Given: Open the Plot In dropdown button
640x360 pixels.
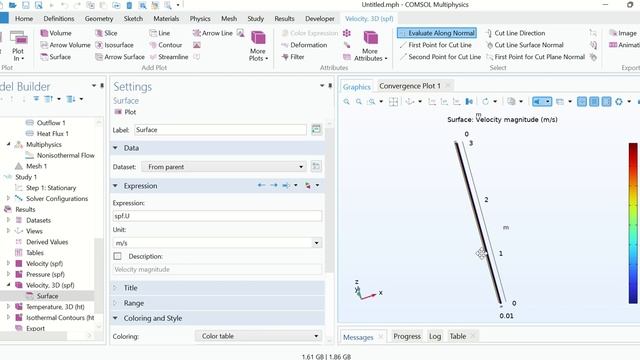Looking at the screenshot, I should 18,47.
